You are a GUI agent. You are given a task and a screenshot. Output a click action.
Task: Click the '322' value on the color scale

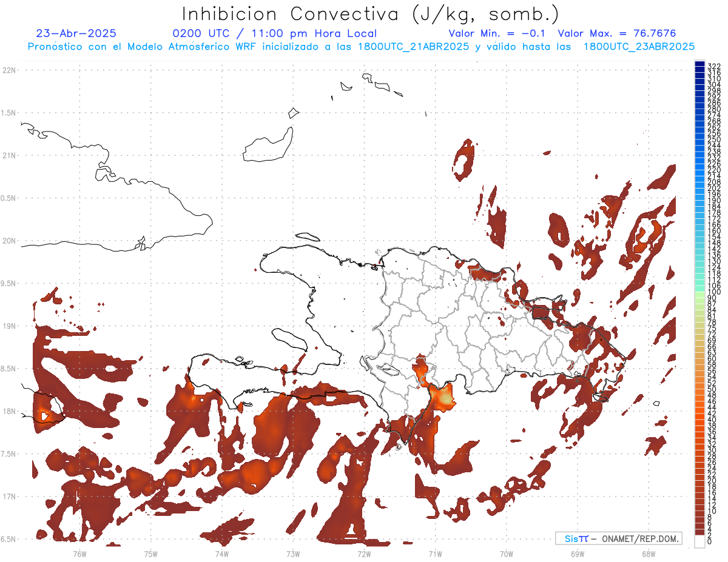(x=714, y=65)
